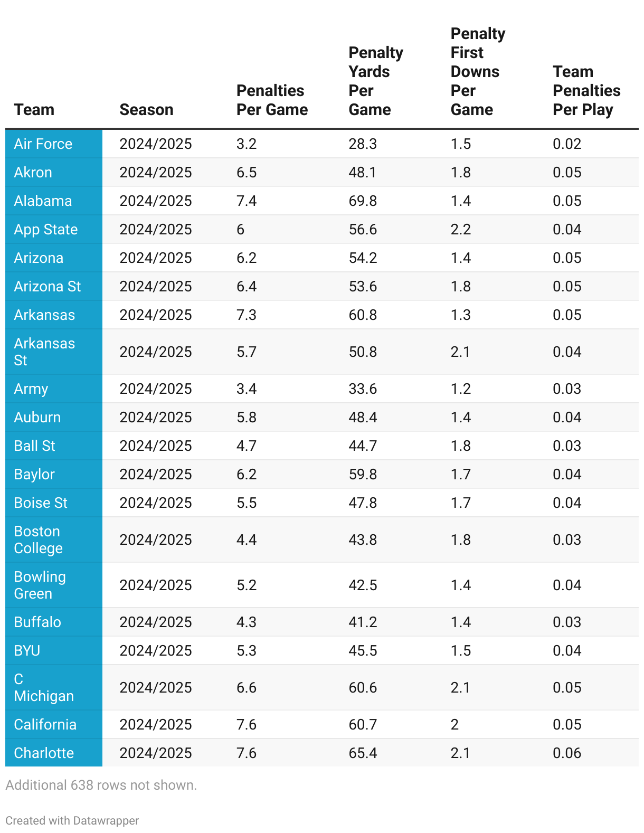The height and width of the screenshot is (833, 644).
Task: Click the Arkansas St team cell
Action: pos(54,352)
